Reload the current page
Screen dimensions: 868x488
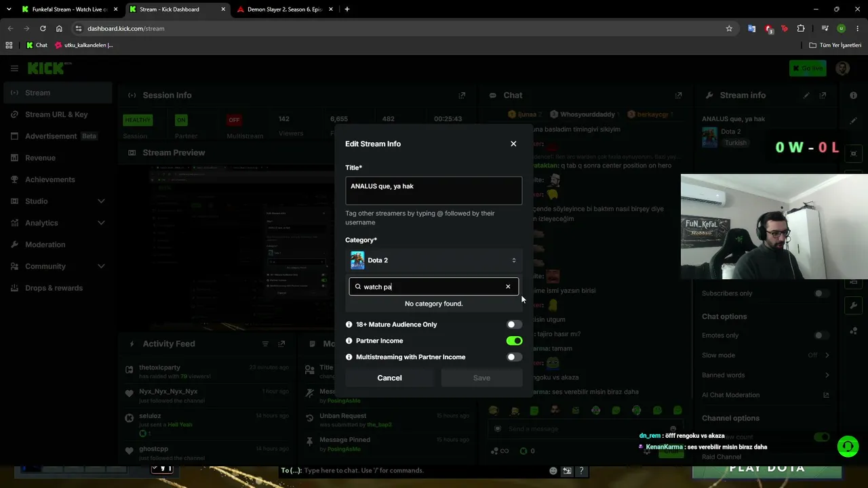point(43,28)
